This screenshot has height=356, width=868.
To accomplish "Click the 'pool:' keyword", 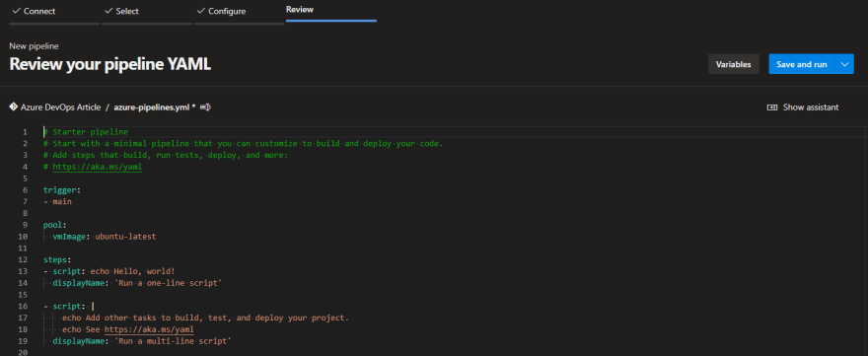I will 55,225.
